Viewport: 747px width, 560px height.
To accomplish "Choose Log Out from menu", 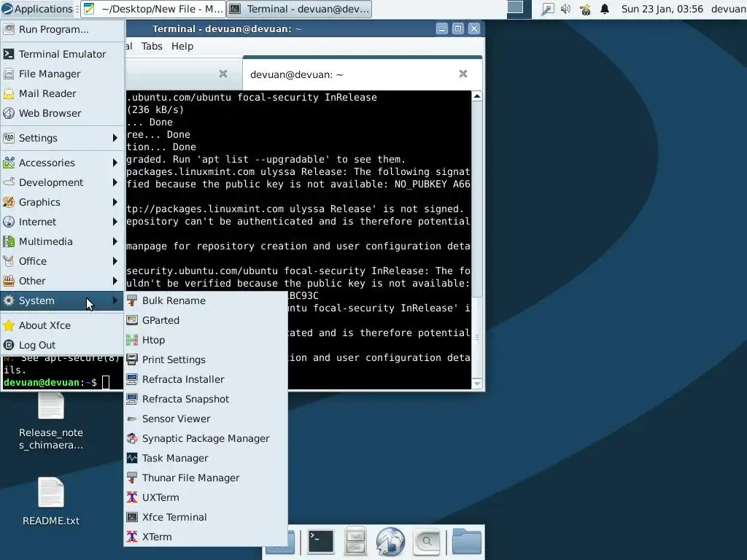I will pyautogui.click(x=62, y=345).
